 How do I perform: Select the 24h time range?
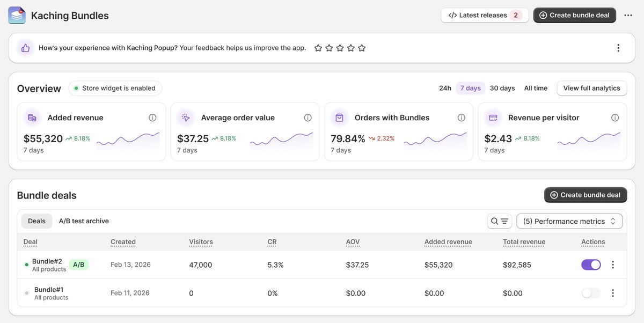(x=445, y=88)
